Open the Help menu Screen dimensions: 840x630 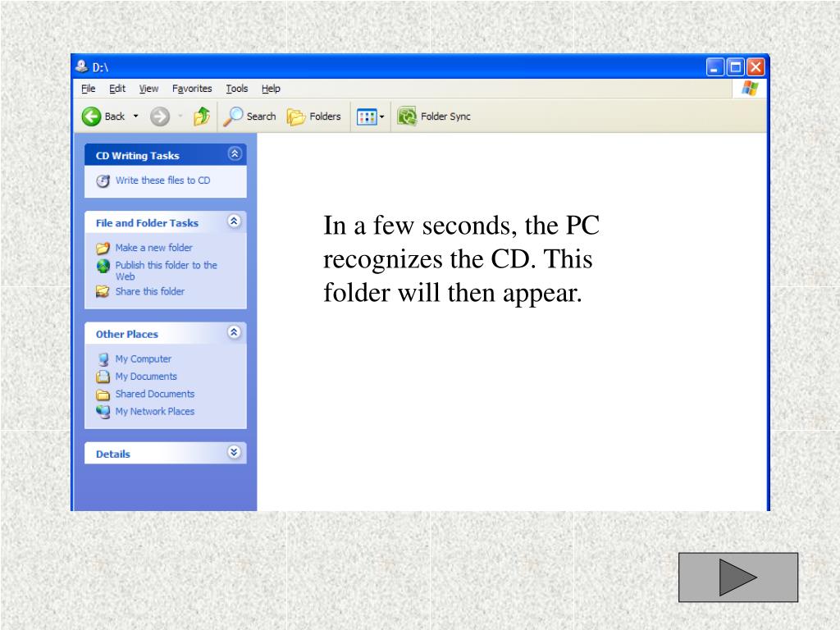tap(271, 89)
